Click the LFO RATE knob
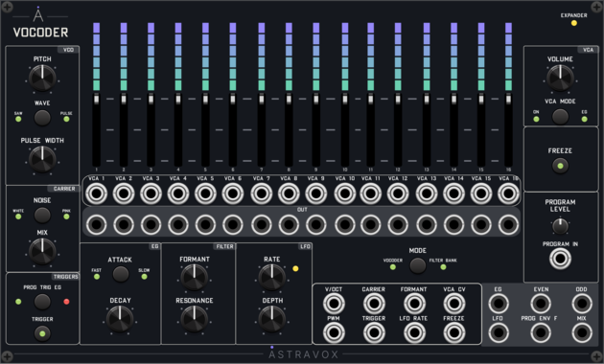The width and height of the screenshot is (604, 364). (272, 278)
